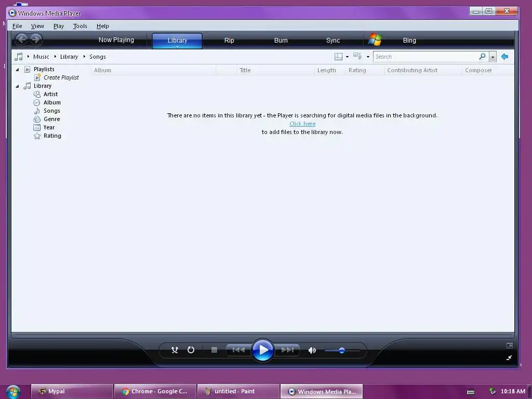Sort by the Rating column header
The width and height of the screenshot is (532, 399).
coord(365,70)
